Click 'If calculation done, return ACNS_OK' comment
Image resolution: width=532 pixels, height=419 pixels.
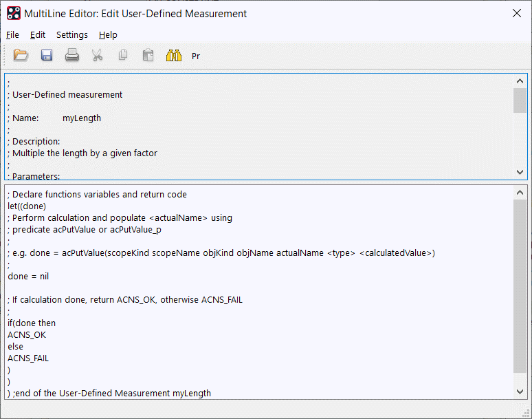[125, 300]
